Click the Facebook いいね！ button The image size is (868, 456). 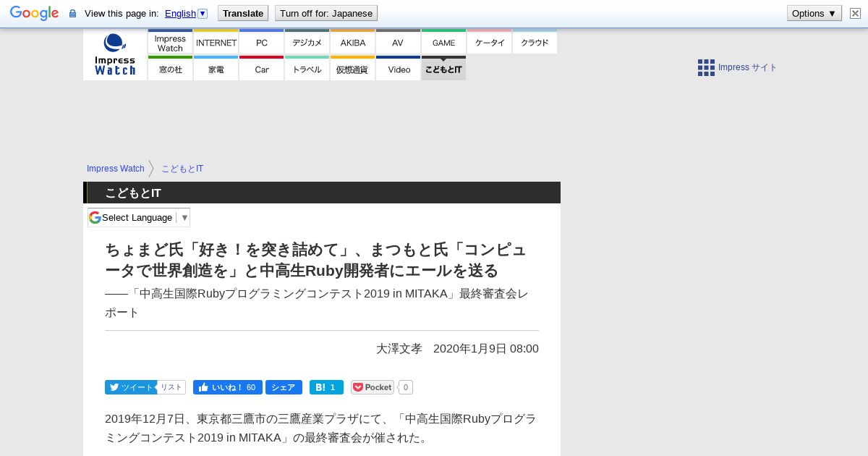point(227,387)
